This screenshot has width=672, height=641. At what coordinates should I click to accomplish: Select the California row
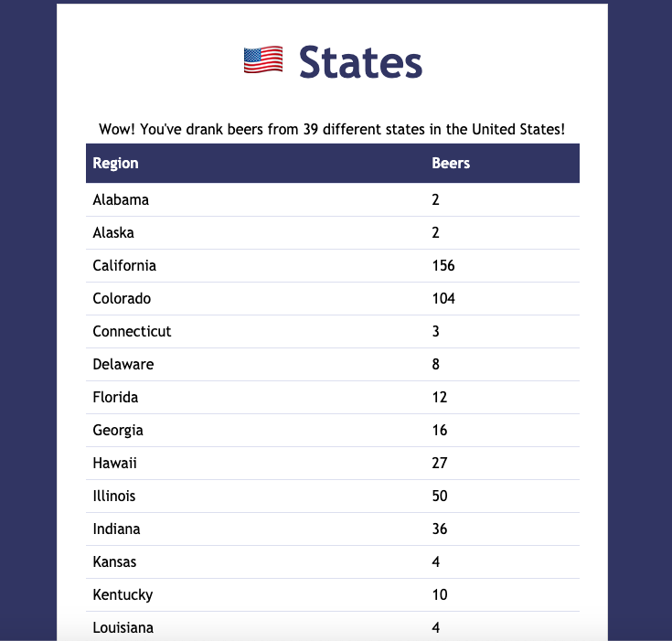click(x=333, y=266)
